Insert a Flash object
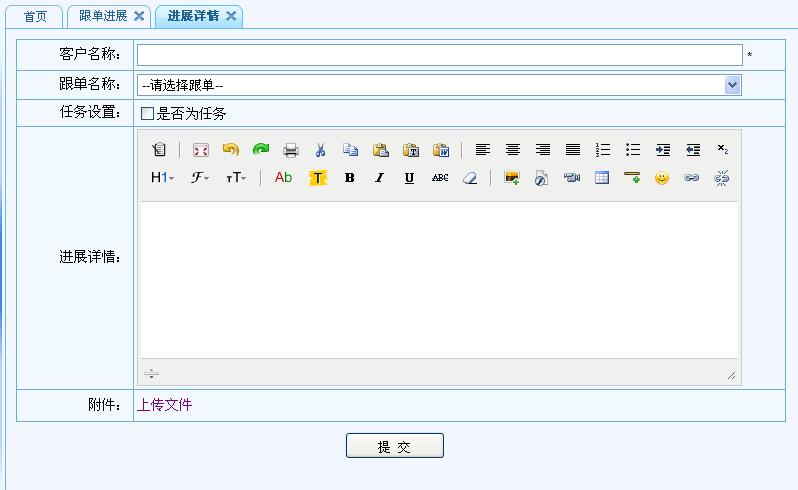Viewport: 798px width, 490px height. (542, 178)
